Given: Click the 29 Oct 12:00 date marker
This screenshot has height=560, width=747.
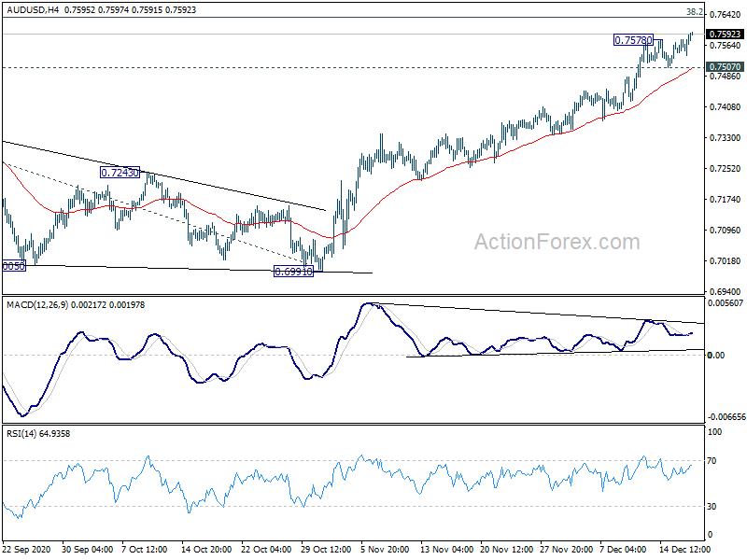Looking at the screenshot, I should coord(326,549).
